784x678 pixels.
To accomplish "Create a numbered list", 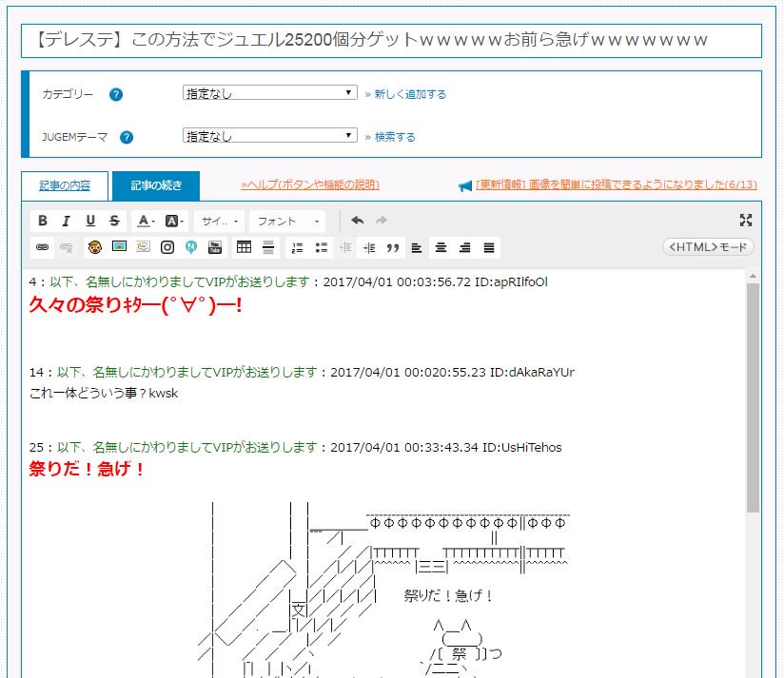I will click(298, 247).
